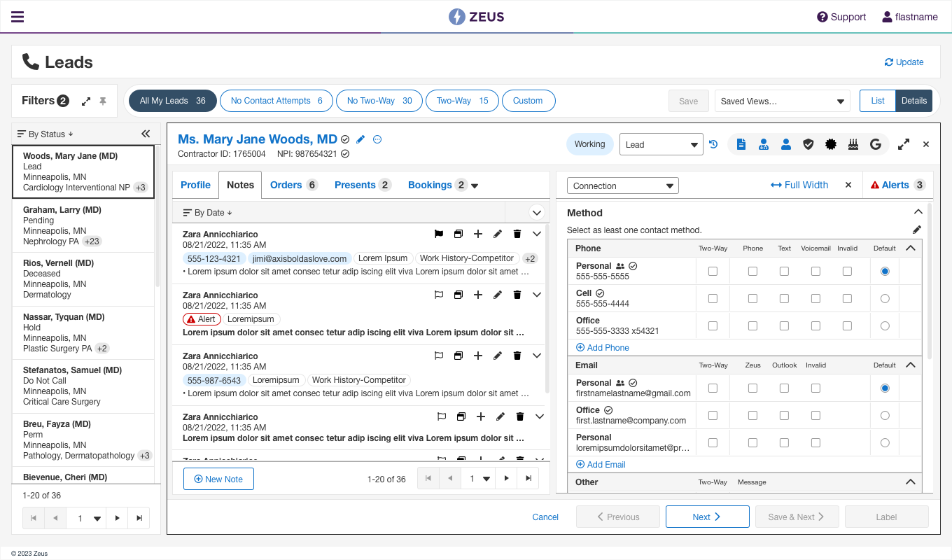This screenshot has height=560, width=952.
Task: Copy the Alert-tagged note
Action: coord(458,295)
